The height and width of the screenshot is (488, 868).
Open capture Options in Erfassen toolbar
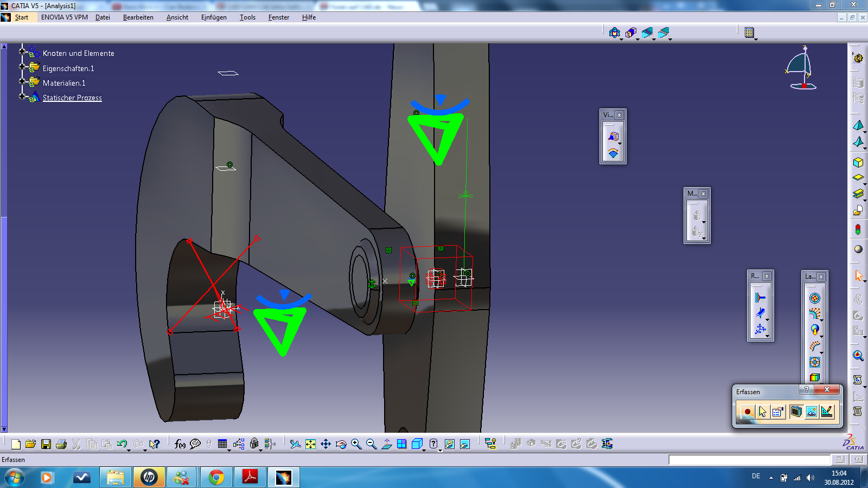(x=777, y=412)
